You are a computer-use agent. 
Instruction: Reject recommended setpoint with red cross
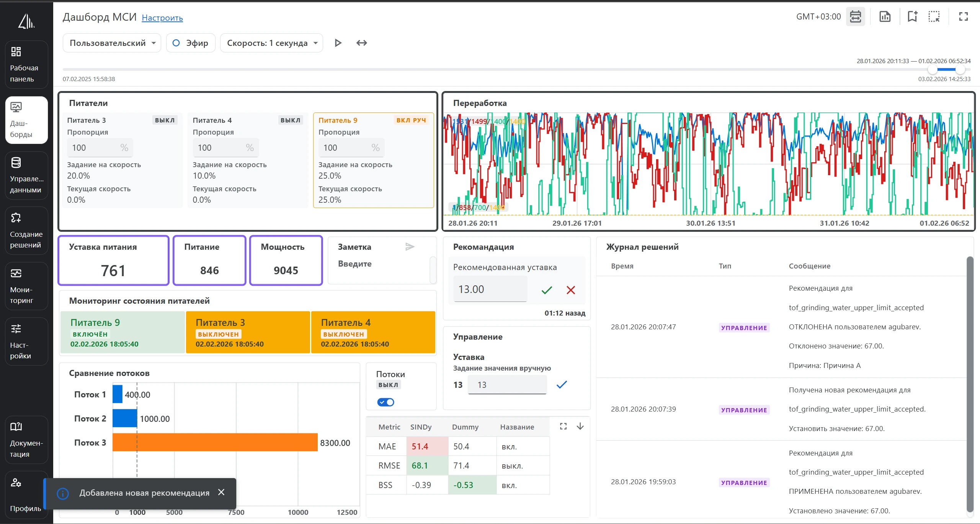(570, 290)
